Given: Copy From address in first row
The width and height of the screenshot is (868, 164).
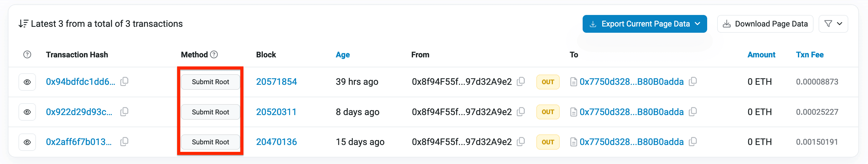Looking at the screenshot, I should point(521,81).
